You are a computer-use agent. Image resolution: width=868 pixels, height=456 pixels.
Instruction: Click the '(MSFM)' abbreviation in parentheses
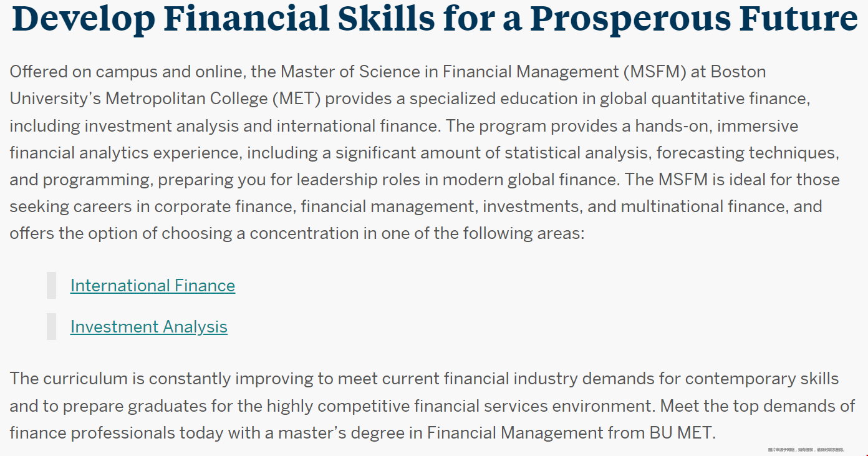click(x=654, y=72)
